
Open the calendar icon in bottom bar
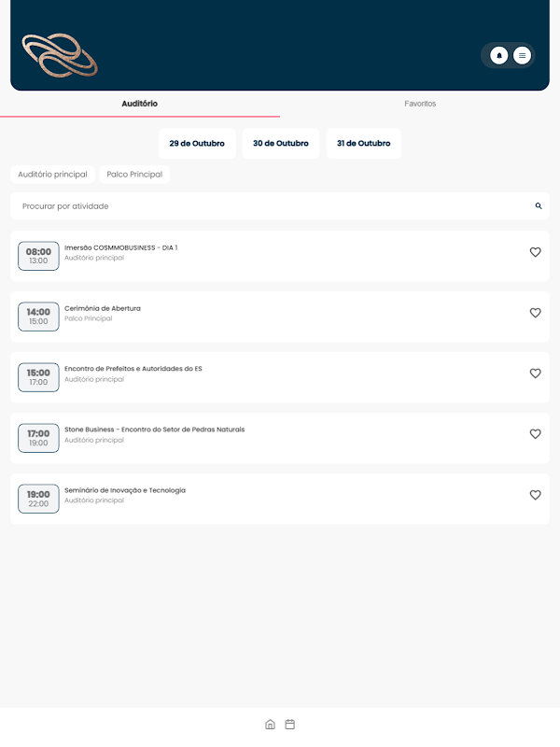coord(290,725)
